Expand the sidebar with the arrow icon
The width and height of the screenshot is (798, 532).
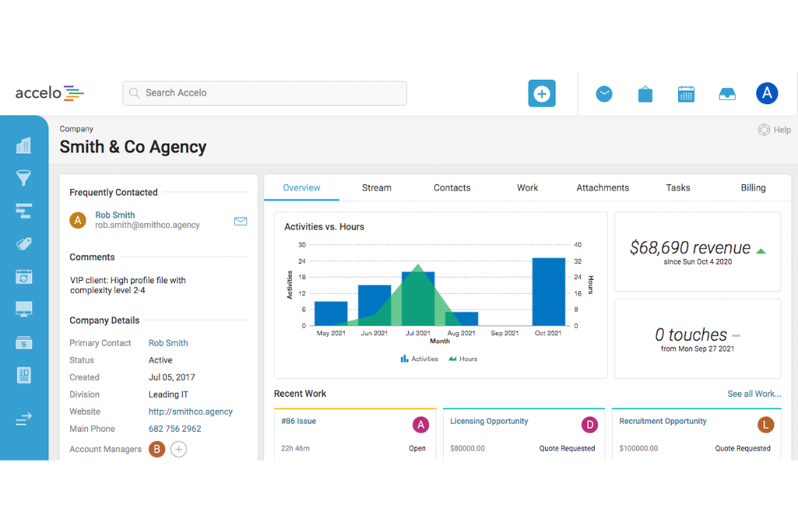[x=24, y=419]
